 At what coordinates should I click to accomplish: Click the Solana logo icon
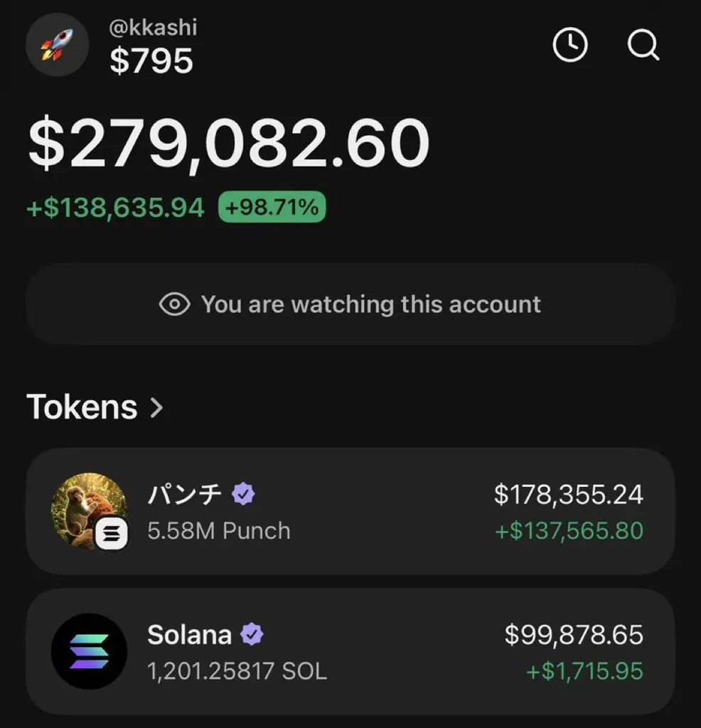click(89, 651)
